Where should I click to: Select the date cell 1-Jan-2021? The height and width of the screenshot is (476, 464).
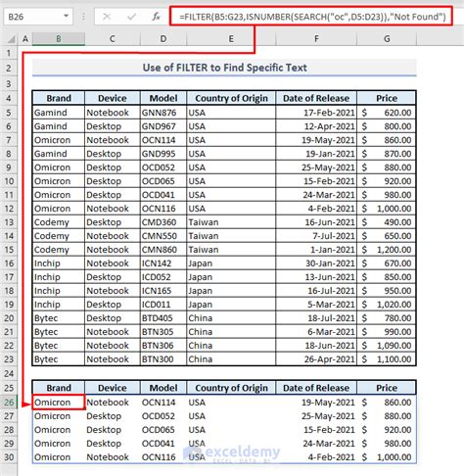pyautogui.click(x=316, y=250)
